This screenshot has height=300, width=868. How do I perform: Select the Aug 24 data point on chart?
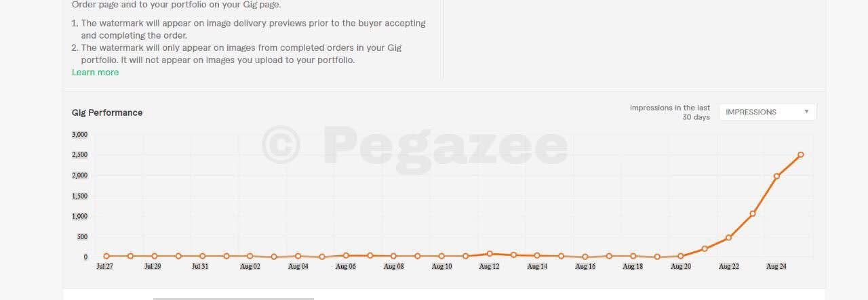pos(776,176)
